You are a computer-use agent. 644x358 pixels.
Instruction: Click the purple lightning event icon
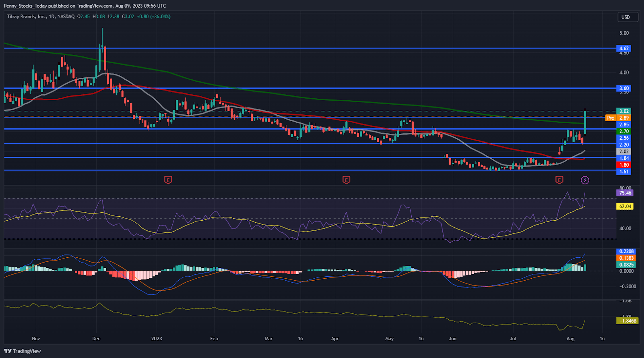[x=585, y=180]
